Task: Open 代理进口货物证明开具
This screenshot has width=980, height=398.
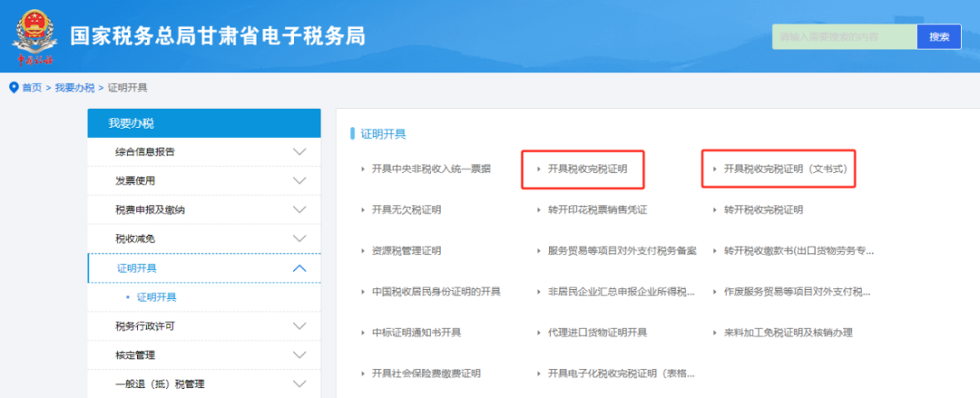Action: tap(597, 333)
